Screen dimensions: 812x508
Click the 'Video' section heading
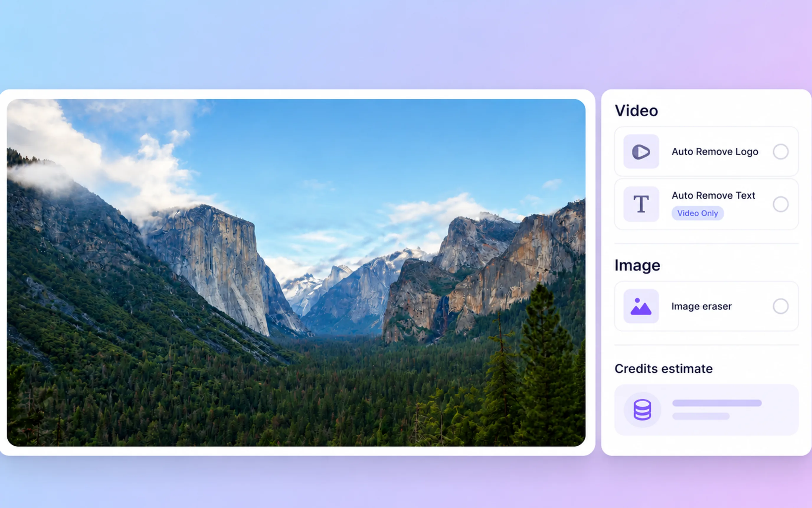click(636, 110)
